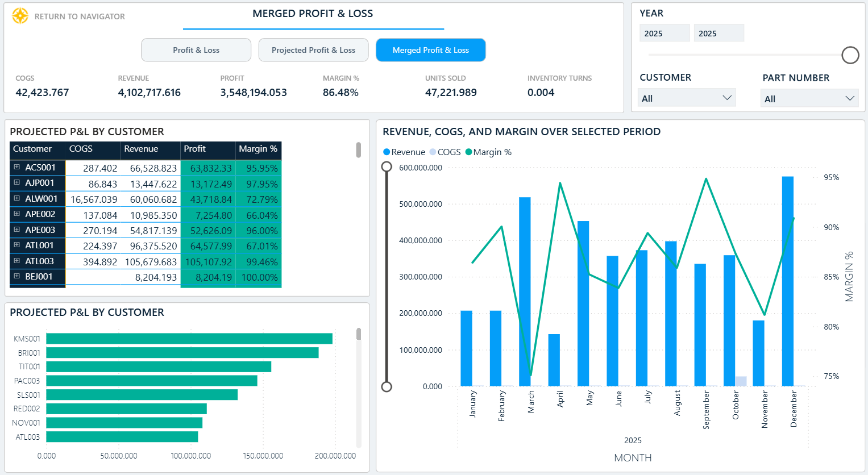Open the Part Number filter dropdown
Screen dimensions: 868x475
coord(809,98)
